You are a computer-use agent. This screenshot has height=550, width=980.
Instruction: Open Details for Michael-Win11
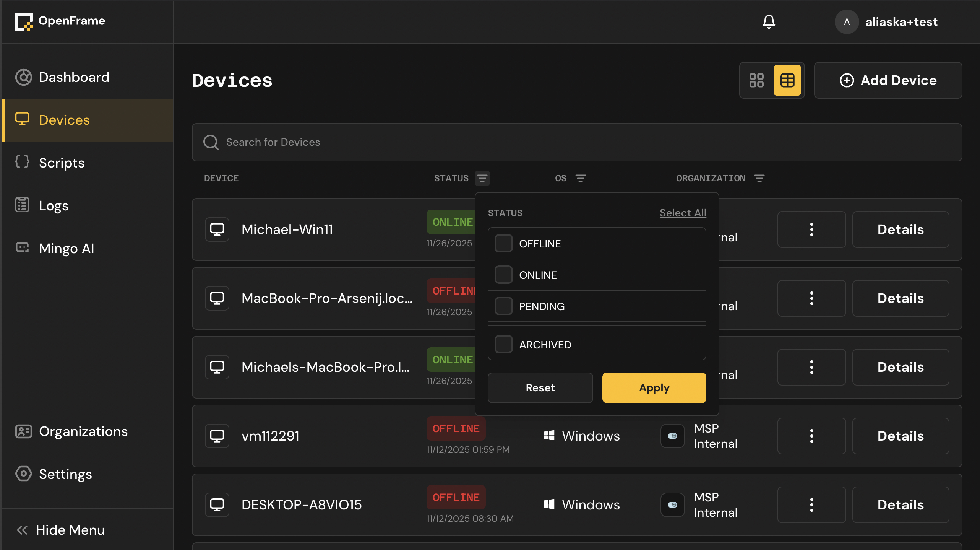tap(900, 229)
